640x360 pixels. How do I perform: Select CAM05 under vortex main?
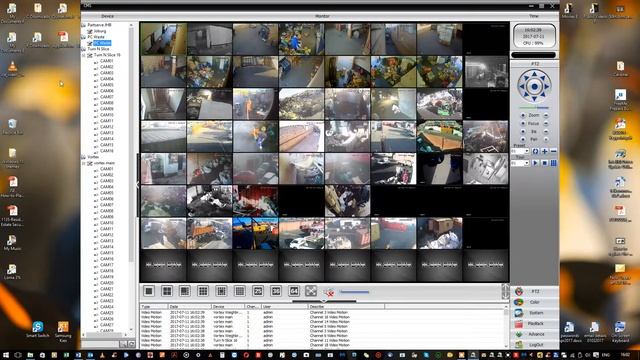click(107, 193)
